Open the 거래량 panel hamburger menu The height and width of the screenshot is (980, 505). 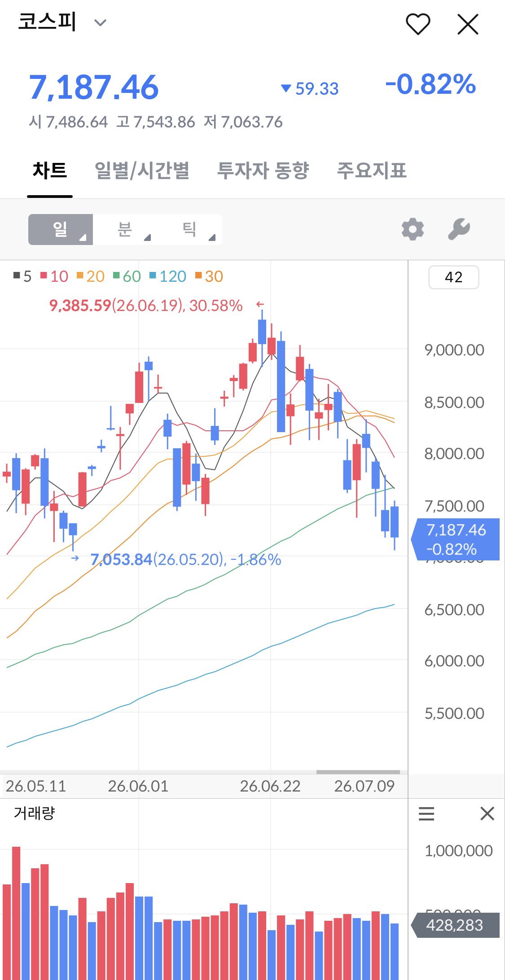(x=426, y=814)
